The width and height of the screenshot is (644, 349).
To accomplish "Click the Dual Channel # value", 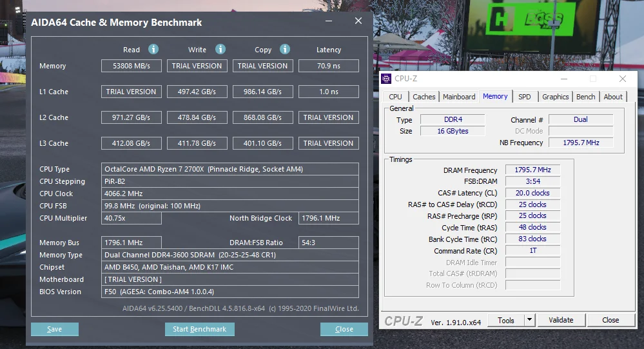I will pos(581,119).
